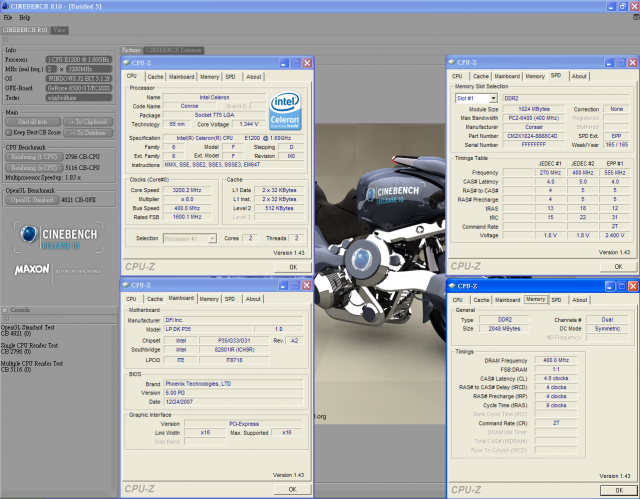Open Mainboard tab in the Memory CPU-Z window

(x=507, y=300)
